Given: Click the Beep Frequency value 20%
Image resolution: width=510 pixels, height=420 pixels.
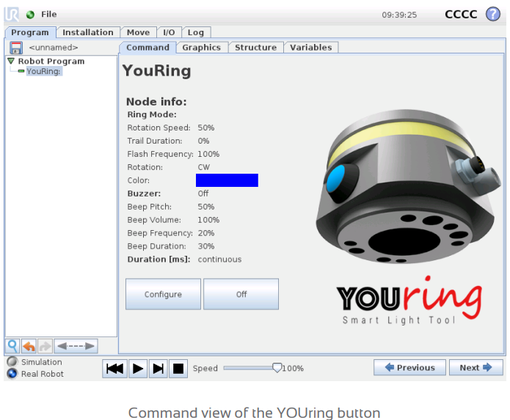Looking at the screenshot, I should point(206,233).
